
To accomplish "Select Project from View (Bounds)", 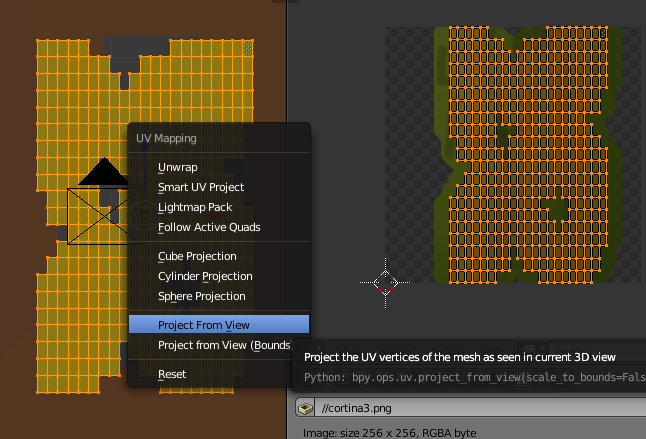I will pos(219,345).
